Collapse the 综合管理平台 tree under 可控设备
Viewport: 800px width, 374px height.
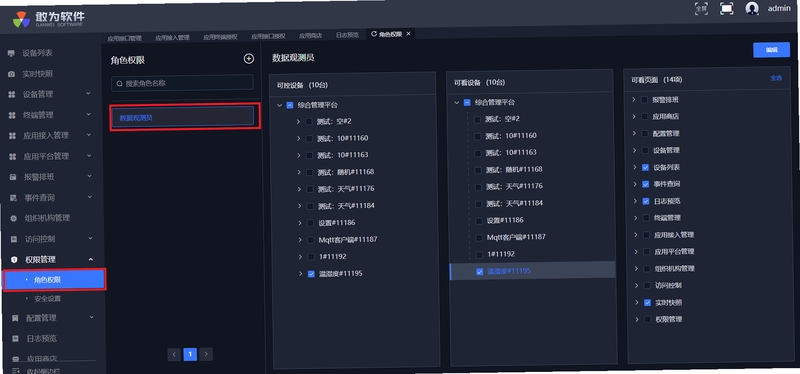click(x=279, y=105)
